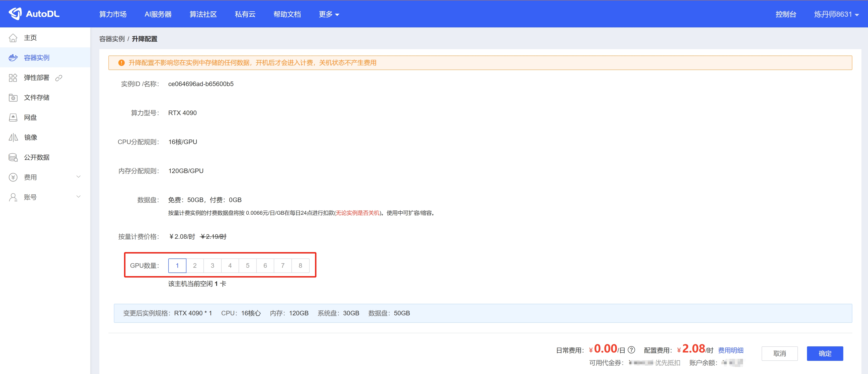
Task: Open the 更多 dropdown in navbar
Action: click(x=329, y=14)
